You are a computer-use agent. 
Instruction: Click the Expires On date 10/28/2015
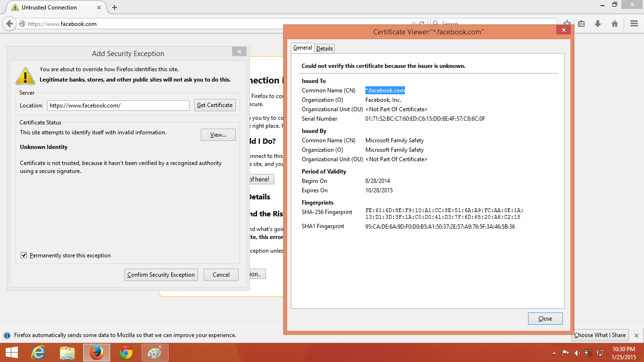tap(379, 190)
